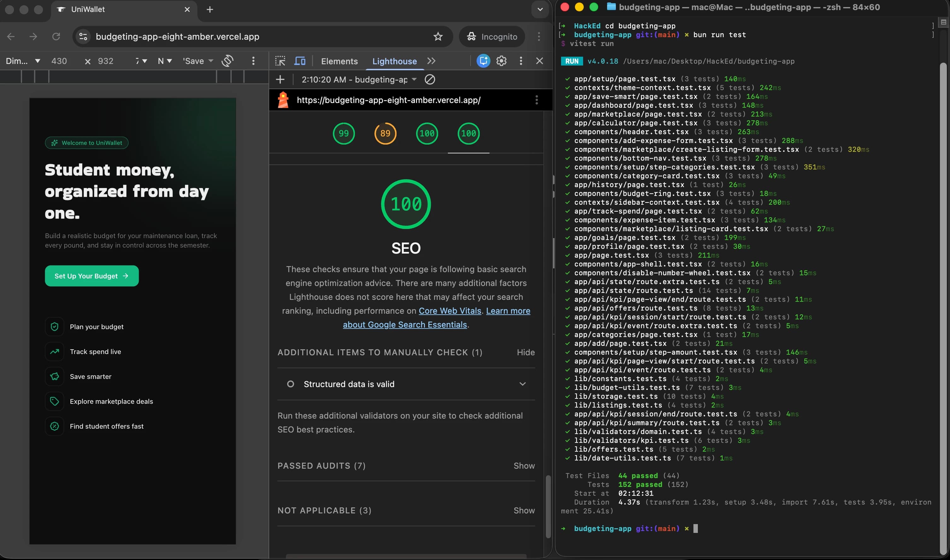Select the 99 performance score gauge
Screen dimensions: 950x560
[344, 134]
